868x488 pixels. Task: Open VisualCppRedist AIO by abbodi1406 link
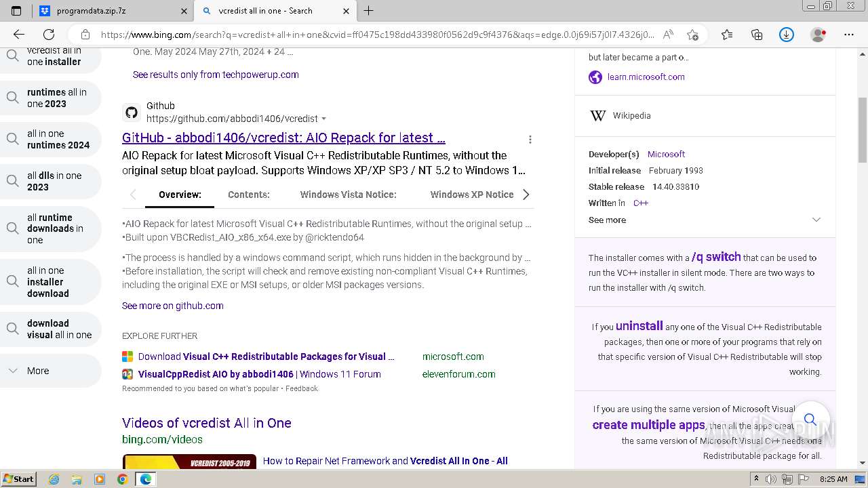pyautogui.click(x=260, y=374)
